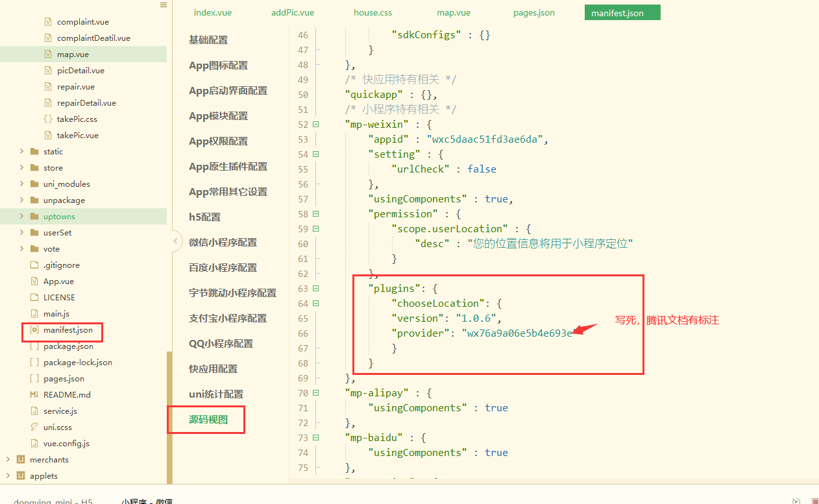Screen dimensions: 819x504
Task: Click the gear file icon of manifest.json
Action: [34, 330]
